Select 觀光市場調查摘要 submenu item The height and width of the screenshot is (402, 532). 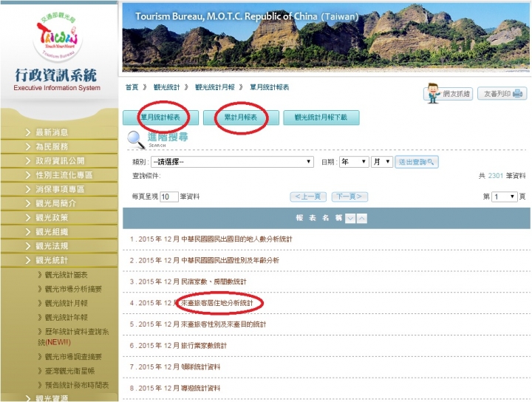(x=73, y=356)
